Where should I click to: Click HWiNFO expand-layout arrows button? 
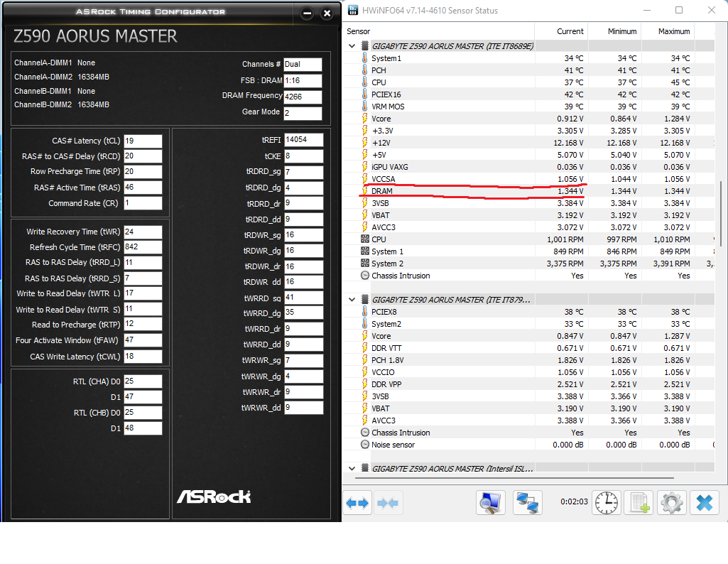[357, 503]
